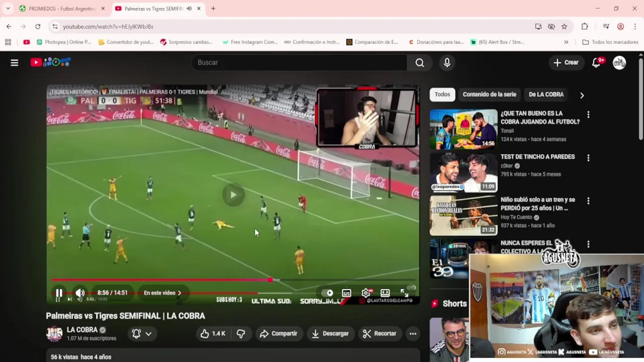The width and height of the screenshot is (644, 362).
Task: Bookmark this page with star
Action: coord(564,27)
